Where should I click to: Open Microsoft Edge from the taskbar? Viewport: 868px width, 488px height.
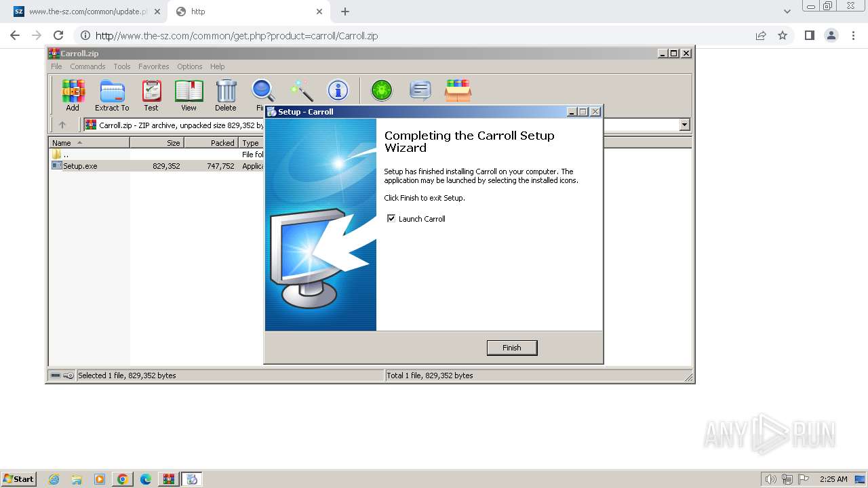145,479
